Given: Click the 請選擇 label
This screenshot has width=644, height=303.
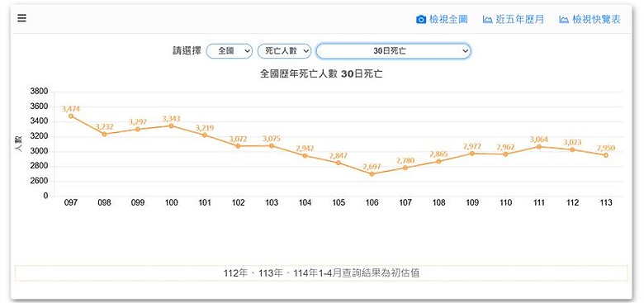Looking at the screenshot, I should coord(187,51).
